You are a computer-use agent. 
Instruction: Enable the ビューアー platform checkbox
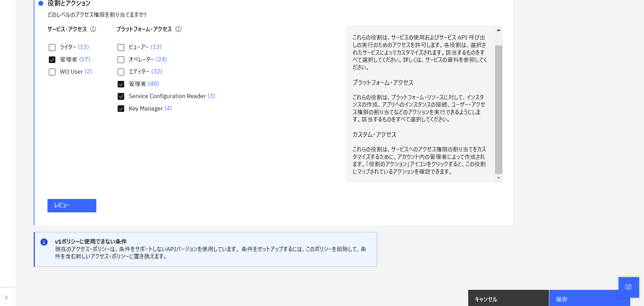click(x=121, y=48)
